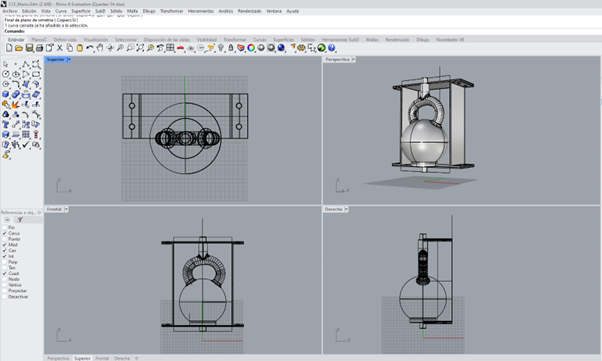Click the Copy icon in the toolbar
Image resolution: width=602 pixels, height=361 pixels.
coord(69,48)
